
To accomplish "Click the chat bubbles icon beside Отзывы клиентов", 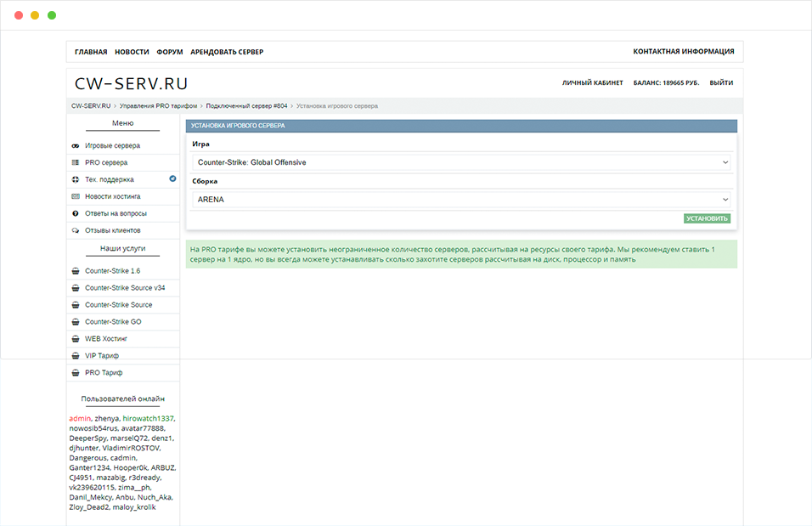I will click(76, 230).
